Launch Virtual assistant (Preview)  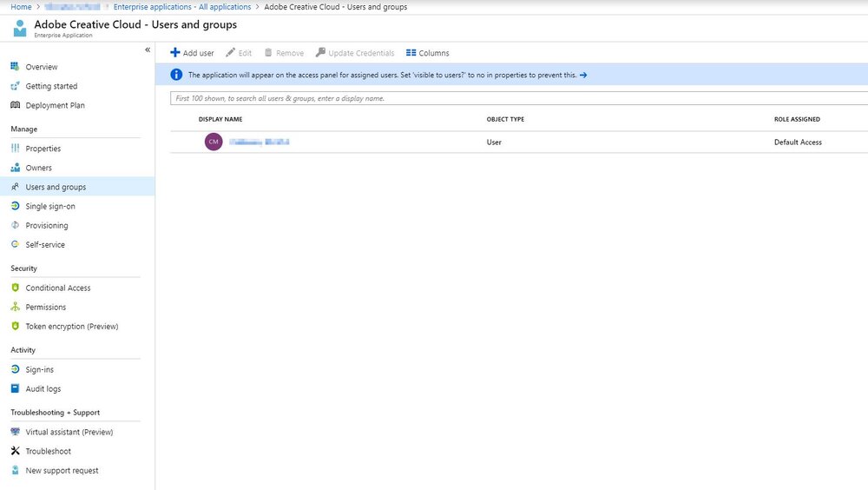69,432
